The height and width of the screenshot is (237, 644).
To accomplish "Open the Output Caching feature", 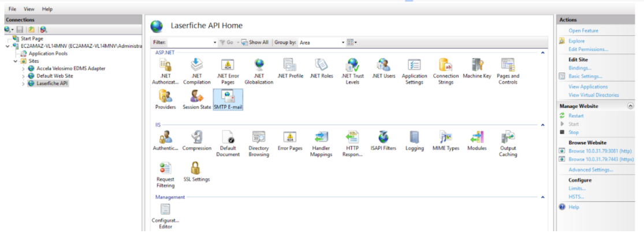I will point(508,143).
